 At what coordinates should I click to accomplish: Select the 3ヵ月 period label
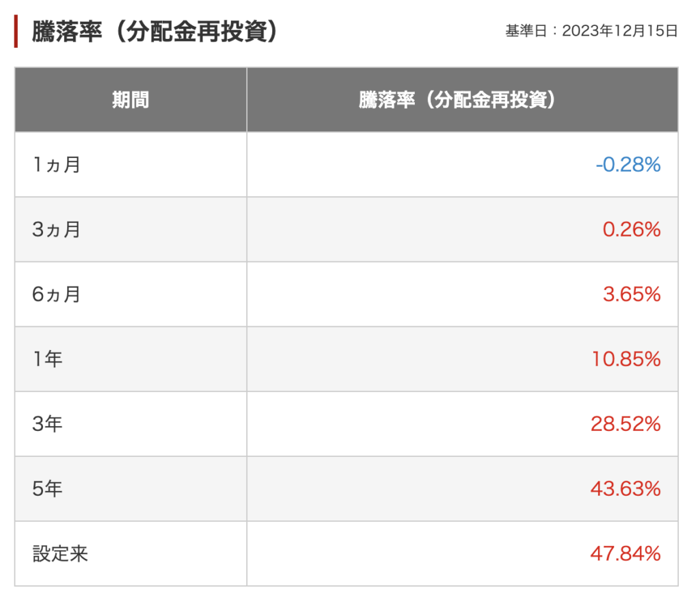[x=57, y=230]
